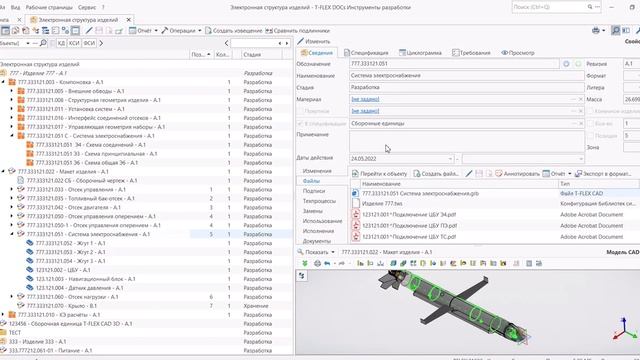Toggle the В спецификации checkbox
This screenshot has width=640, height=360.
(x=300, y=123)
